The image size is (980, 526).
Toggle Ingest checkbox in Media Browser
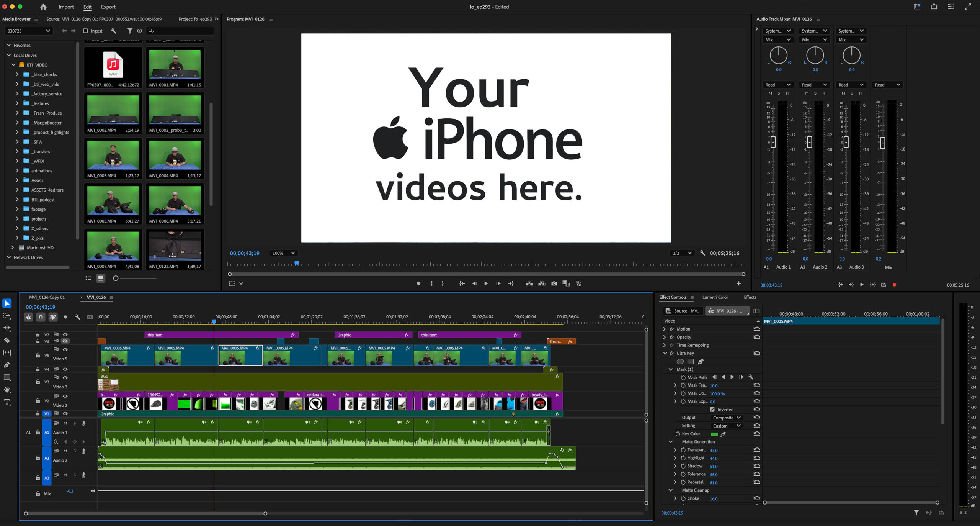85,31
